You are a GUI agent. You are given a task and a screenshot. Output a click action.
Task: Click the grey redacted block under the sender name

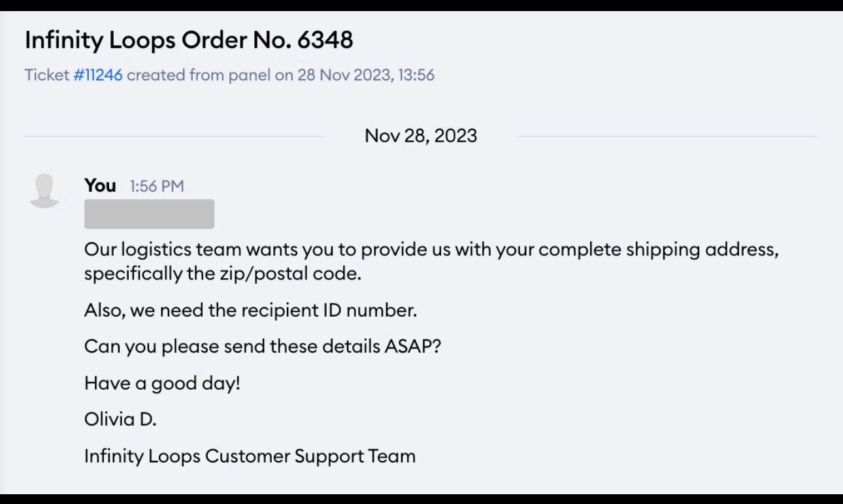pos(149,214)
